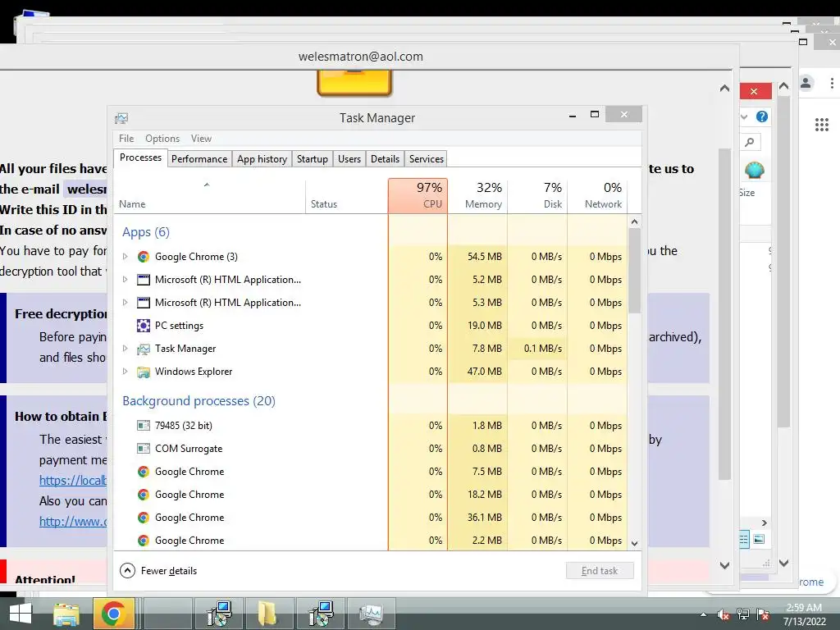Image resolution: width=840 pixels, height=630 pixels.
Task: Expand first Microsoft HTML Application entry
Action: (126, 280)
